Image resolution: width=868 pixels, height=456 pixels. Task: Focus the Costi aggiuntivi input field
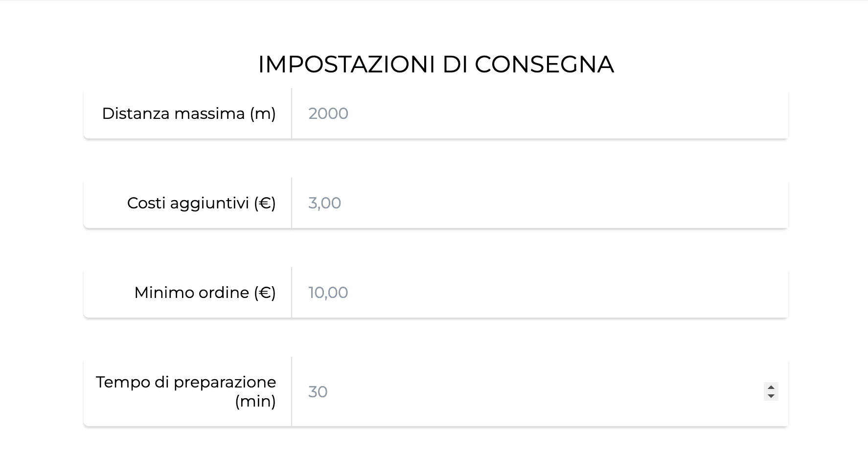pos(540,203)
